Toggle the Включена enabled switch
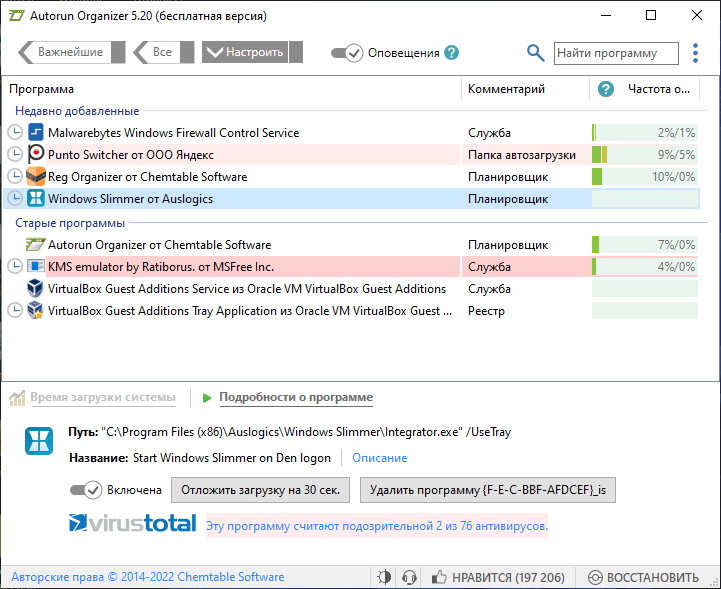721x589 pixels. [x=86, y=490]
